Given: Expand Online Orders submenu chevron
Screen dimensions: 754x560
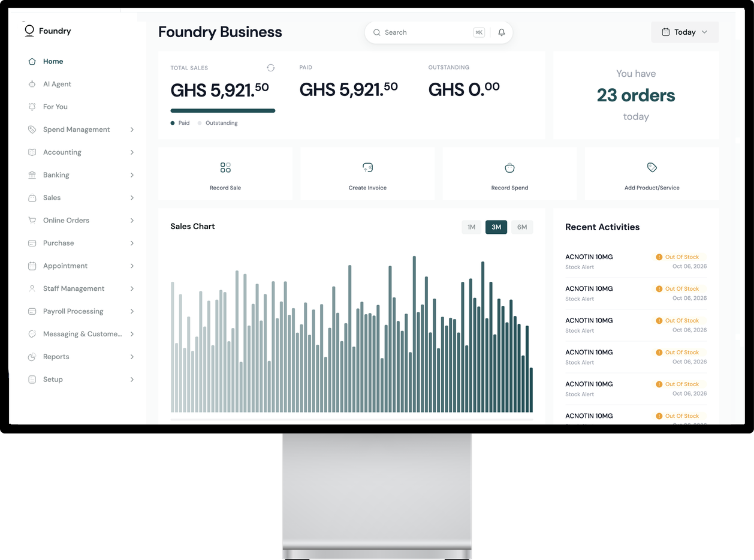Looking at the screenshot, I should (x=132, y=220).
